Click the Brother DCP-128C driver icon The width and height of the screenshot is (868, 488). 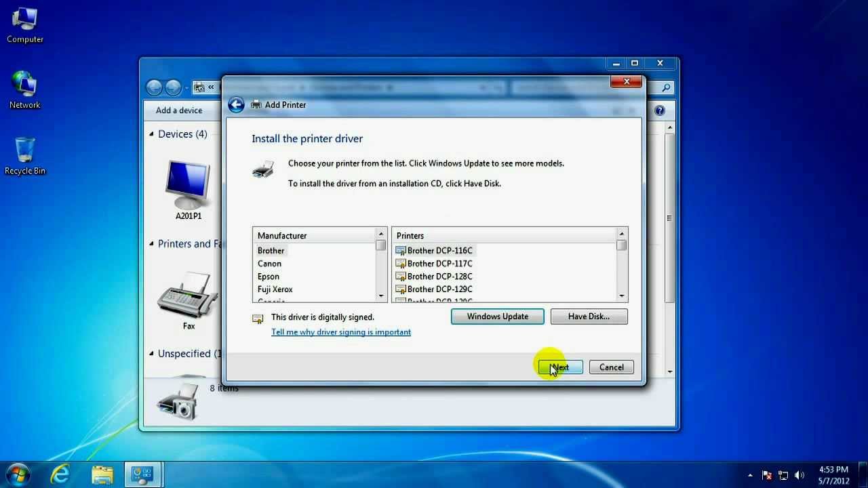coord(400,277)
